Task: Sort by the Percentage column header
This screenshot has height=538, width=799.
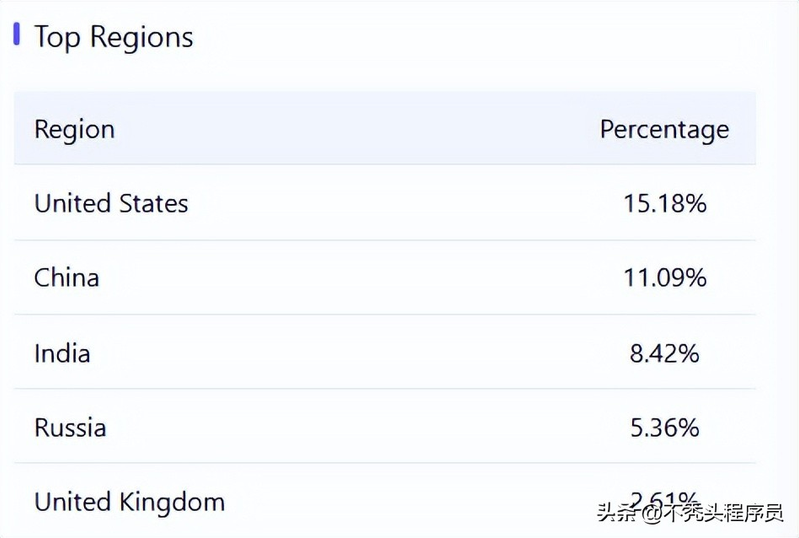Action: [664, 129]
